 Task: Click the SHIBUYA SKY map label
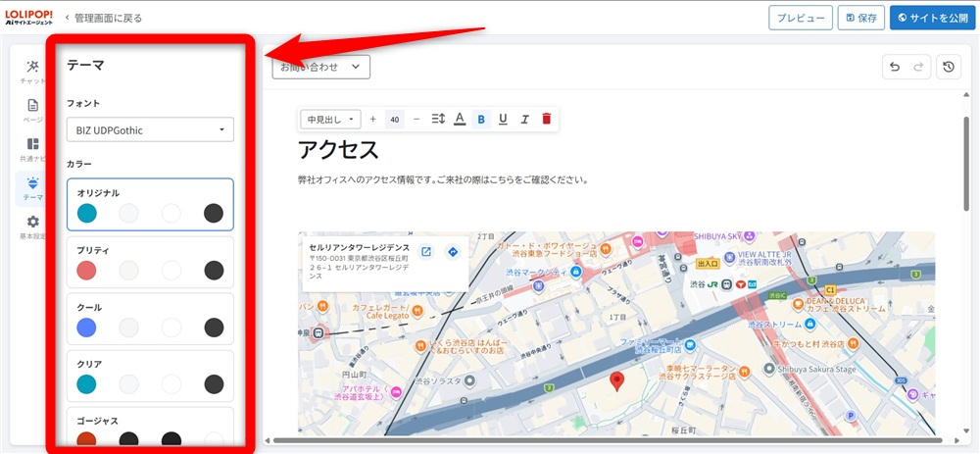(717, 235)
